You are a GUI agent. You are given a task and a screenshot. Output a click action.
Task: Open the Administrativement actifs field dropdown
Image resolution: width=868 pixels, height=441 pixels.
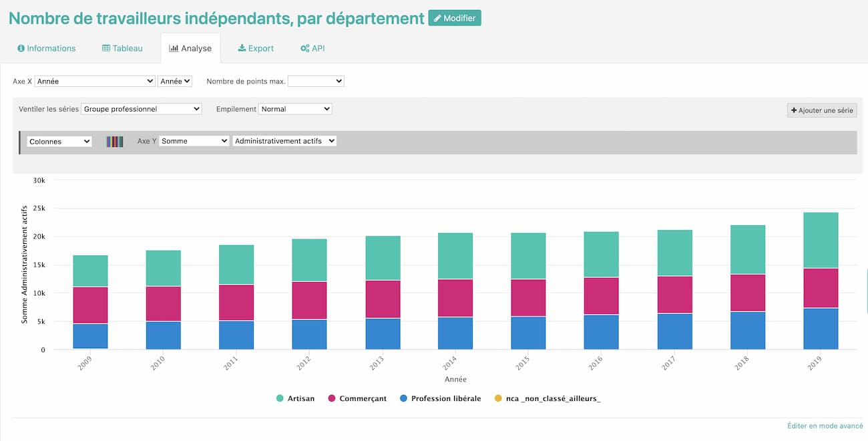coord(284,141)
